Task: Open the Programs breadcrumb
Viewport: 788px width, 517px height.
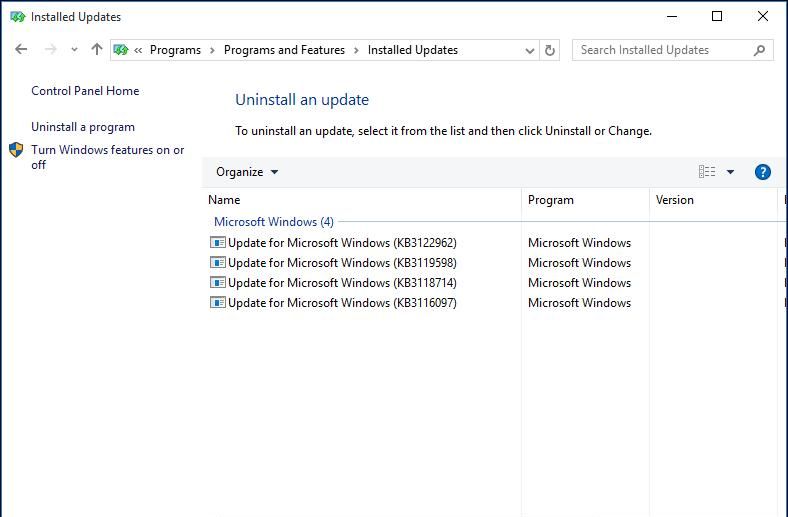Action: [175, 50]
